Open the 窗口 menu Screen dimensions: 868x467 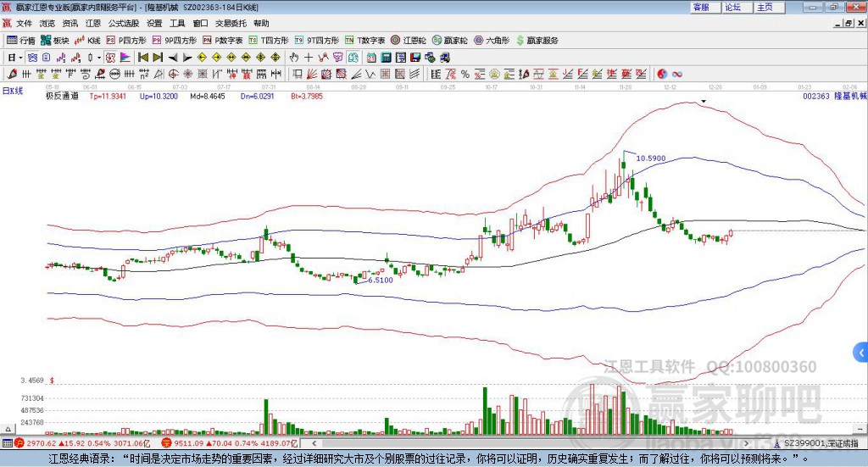[x=200, y=23]
